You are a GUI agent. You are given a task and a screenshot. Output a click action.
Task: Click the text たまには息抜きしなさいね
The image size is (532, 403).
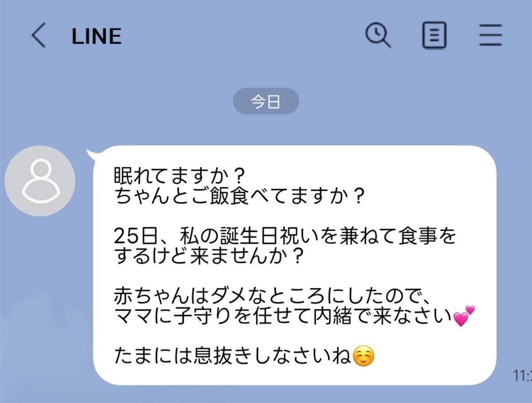click(x=232, y=356)
